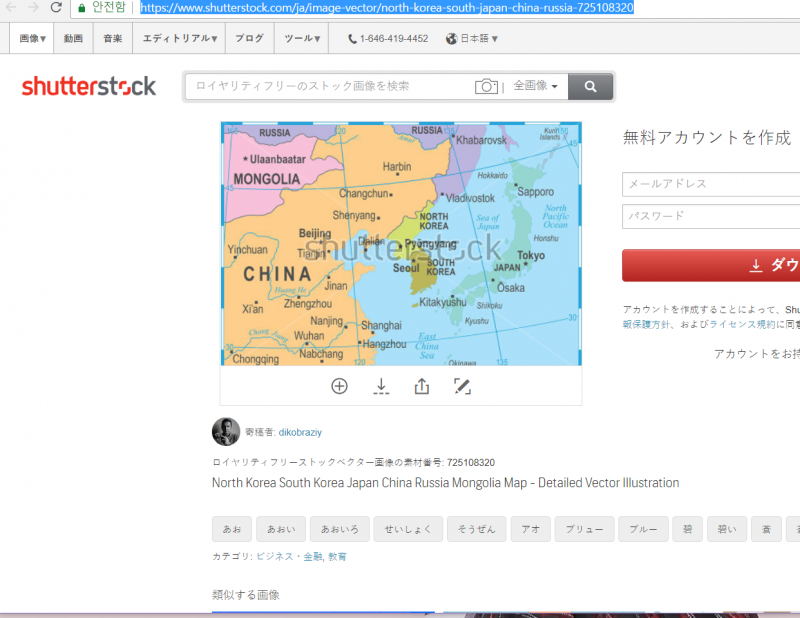Go to the ブログ navigation item
Screen dimensions: 800x618
click(249, 39)
